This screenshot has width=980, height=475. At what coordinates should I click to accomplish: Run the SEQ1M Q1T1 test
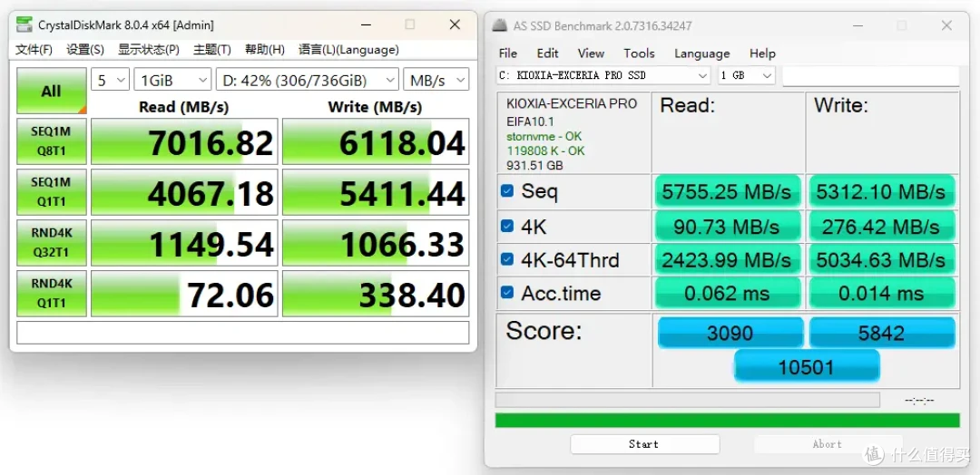(x=51, y=191)
